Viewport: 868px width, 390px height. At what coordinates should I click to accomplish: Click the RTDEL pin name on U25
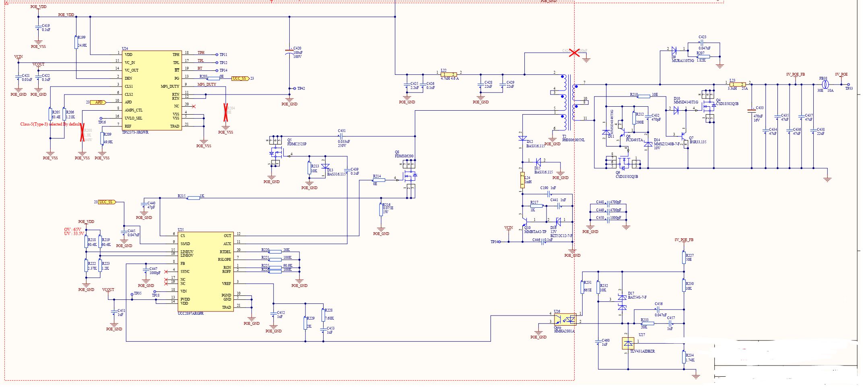point(225,252)
